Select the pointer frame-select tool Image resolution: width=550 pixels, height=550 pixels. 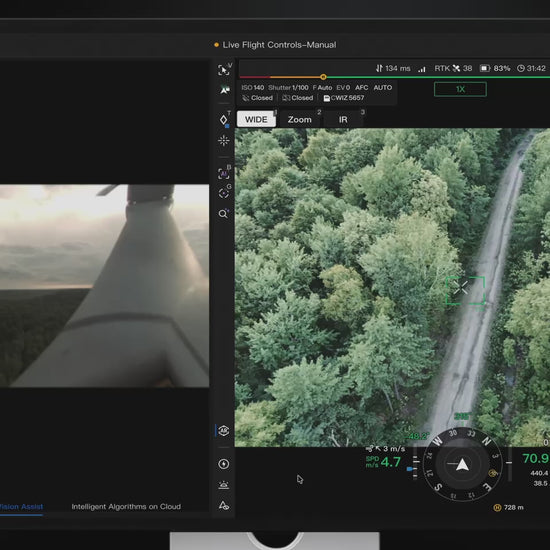[x=223, y=70]
